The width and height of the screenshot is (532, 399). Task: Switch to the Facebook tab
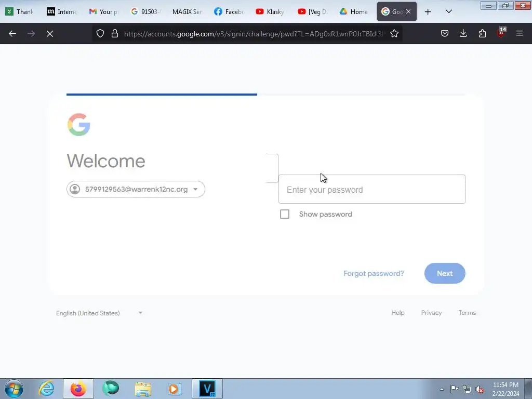(x=229, y=12)
